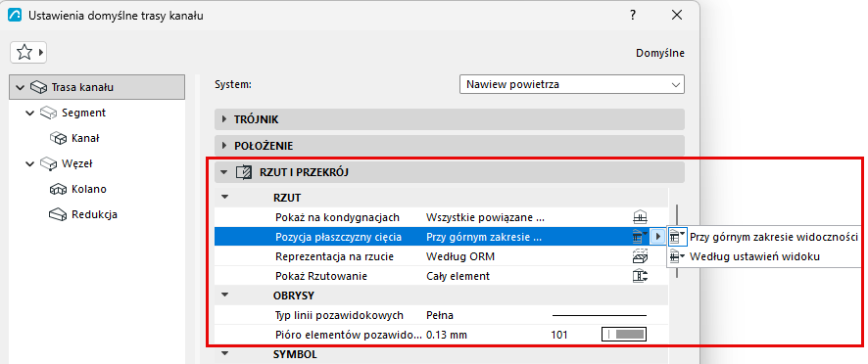Screen dimensions: 868x364
Task: Click the Kolano elbow icon
Action: [58, 189]
